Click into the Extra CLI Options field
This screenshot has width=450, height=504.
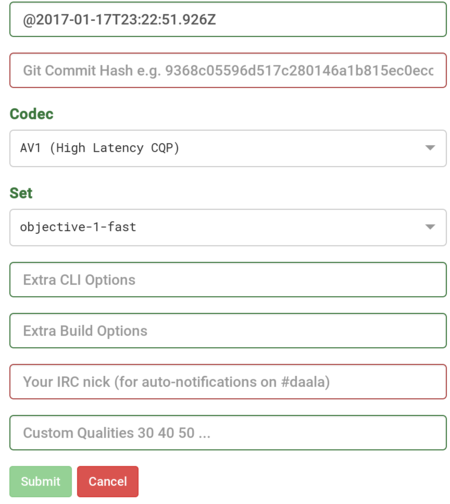point(228,280)
